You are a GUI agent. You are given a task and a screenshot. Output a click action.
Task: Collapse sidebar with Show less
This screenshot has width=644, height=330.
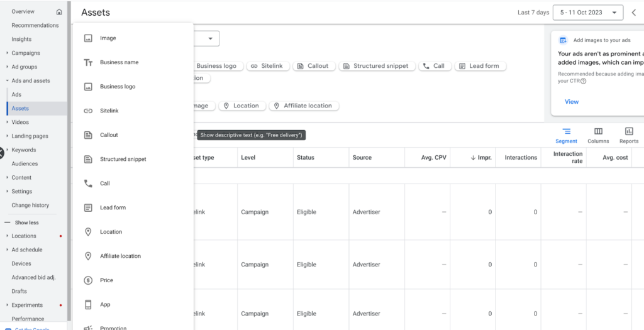coord(22,223)
